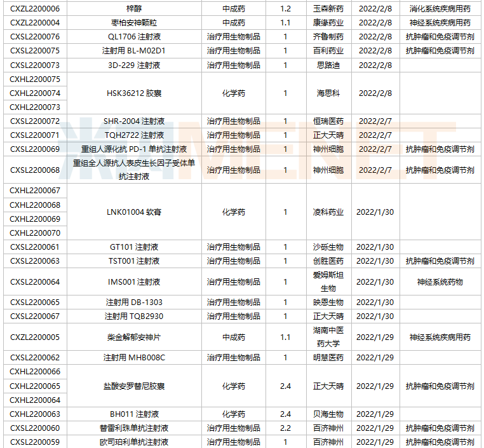Viewport: 484px width, 448px height.
Task: Select drug name 注射用 TQB2930
Action: click(134, 316)
